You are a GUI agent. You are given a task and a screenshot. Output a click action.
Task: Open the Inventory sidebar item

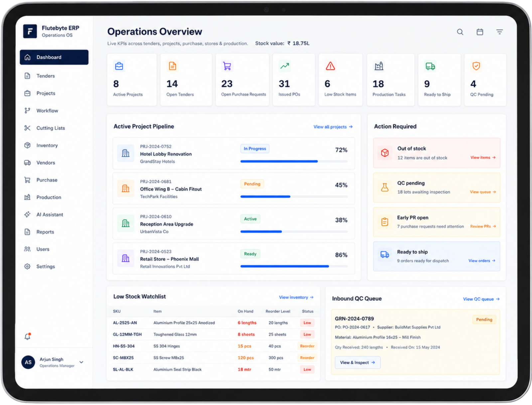click(54, 145)
